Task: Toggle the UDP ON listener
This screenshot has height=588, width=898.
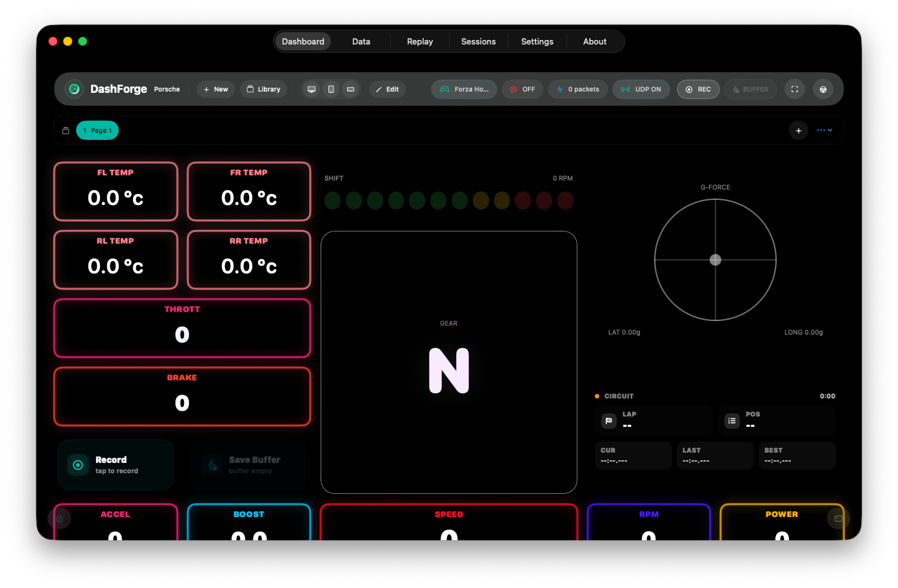Action: tap(641, 89)
